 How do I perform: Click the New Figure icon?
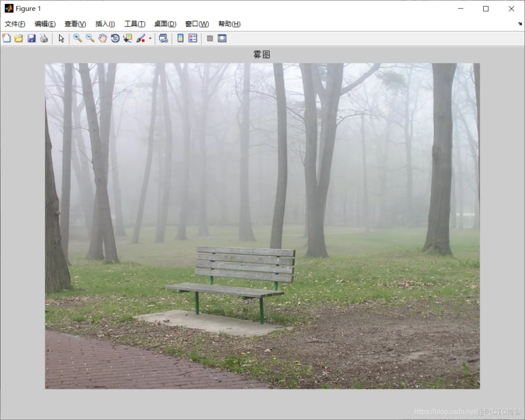tap(6, 38)
